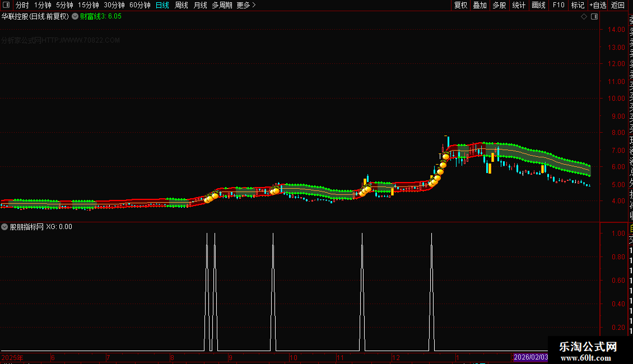This screenshot has width=633, height=364.
Task: Expand the main chart indicator dropdown arrow
Action: point(75,17)
